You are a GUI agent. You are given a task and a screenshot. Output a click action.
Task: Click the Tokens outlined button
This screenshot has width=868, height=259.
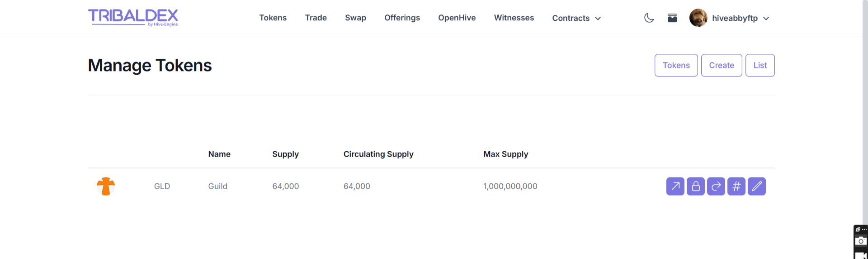(x=676, y=65)
